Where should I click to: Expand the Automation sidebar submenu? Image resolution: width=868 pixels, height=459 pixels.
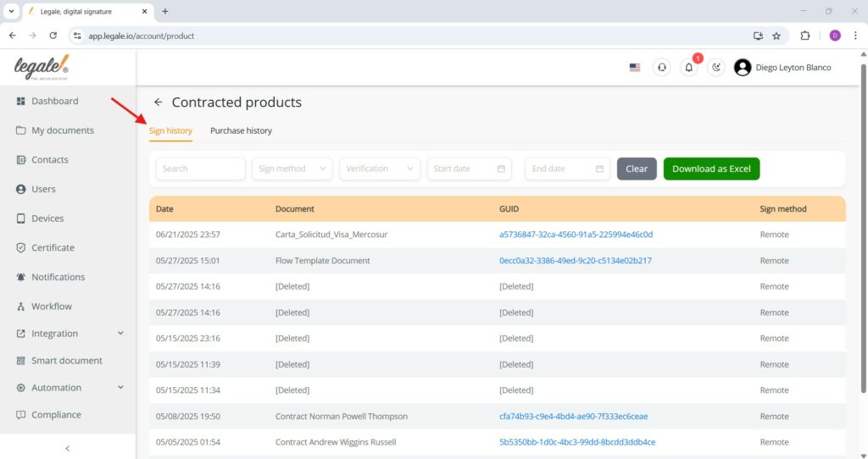pos(120,388)
